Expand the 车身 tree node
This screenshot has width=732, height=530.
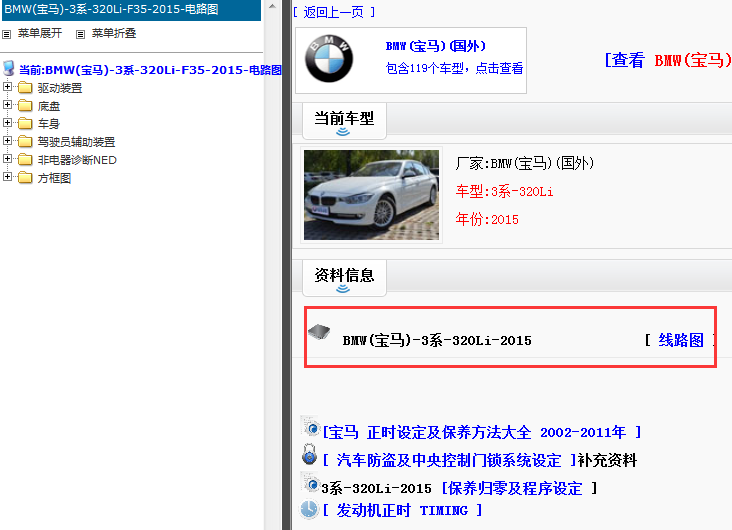(7, 122)
